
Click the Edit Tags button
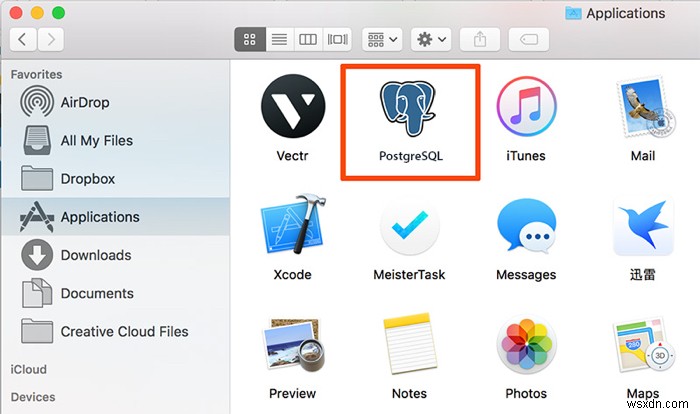pos(529,39)
